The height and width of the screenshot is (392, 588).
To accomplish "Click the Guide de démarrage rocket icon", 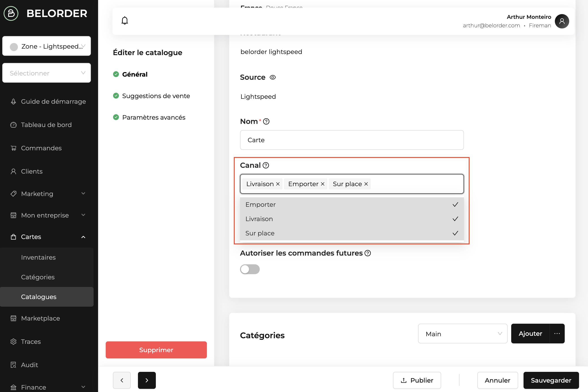I will (x=13, y=101).
